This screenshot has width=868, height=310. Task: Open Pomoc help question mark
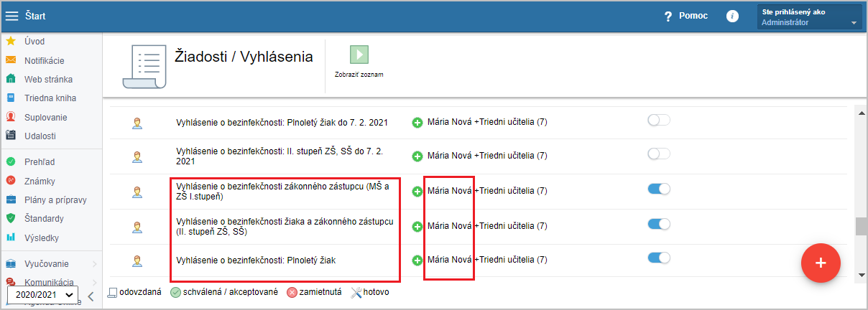click(x=668, y=16)
